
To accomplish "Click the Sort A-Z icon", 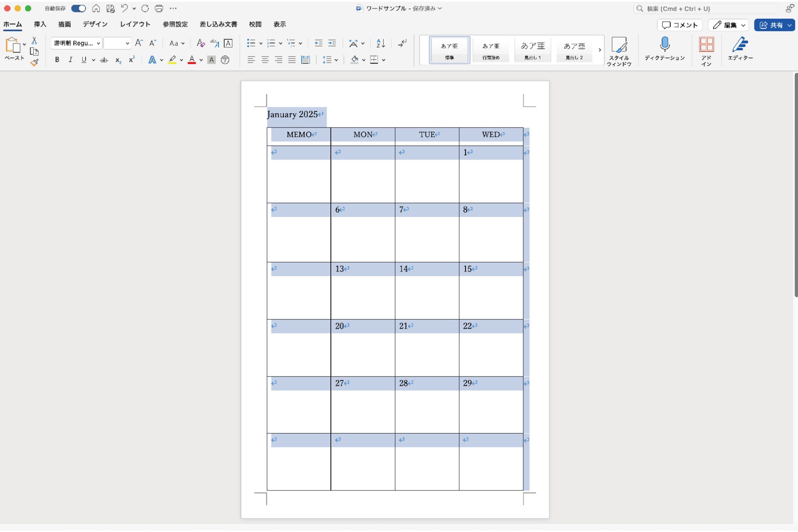I will click(380, 43).
